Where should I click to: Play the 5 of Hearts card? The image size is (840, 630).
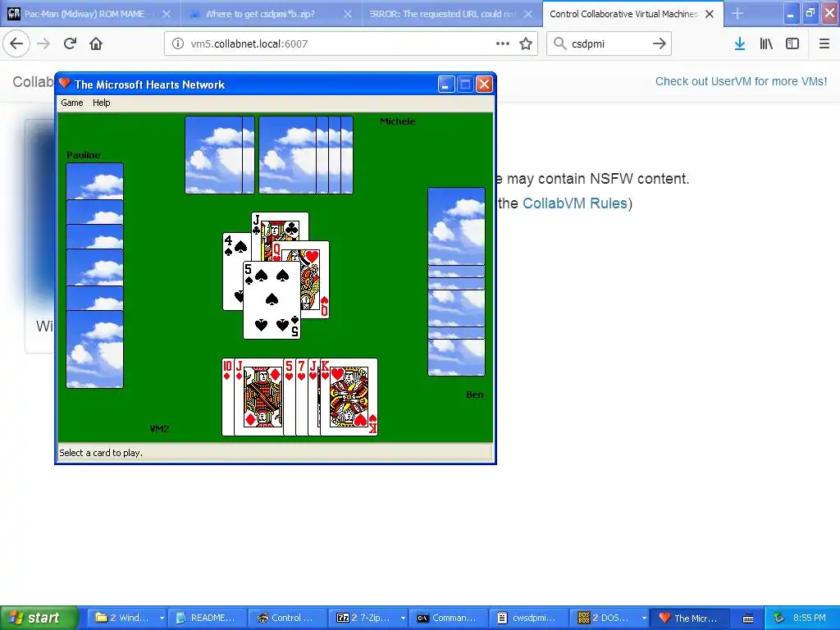pyautogui.click(x=290, y=397)
